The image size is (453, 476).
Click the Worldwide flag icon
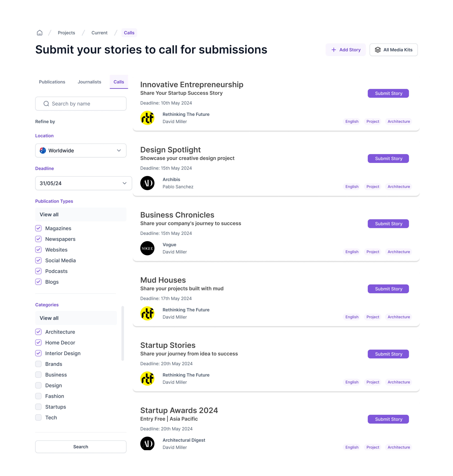tap(43, 151)
